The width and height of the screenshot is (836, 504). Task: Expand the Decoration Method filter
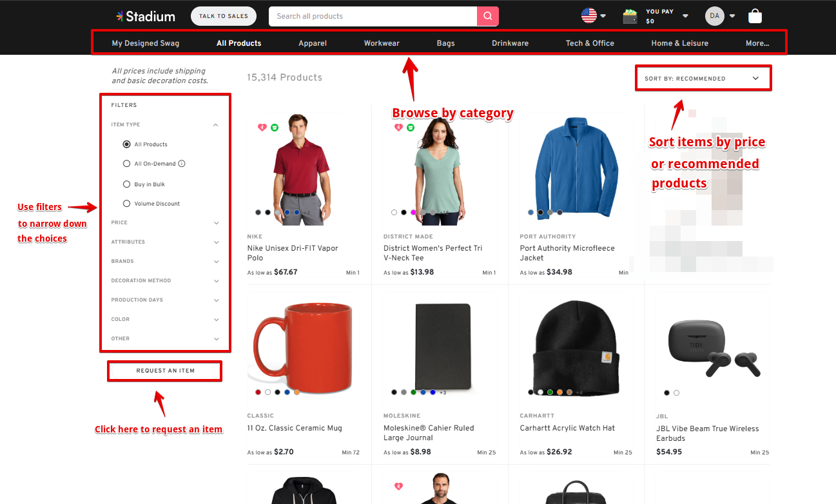[x=165, y=280]
